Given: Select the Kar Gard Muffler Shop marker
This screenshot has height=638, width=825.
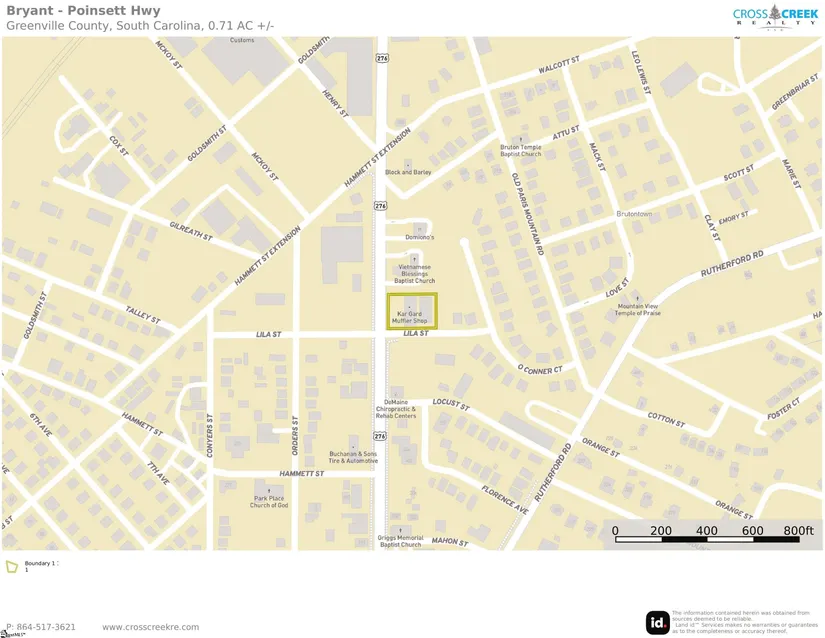Looking at the screenshot, I should click(x=408, y=305).
